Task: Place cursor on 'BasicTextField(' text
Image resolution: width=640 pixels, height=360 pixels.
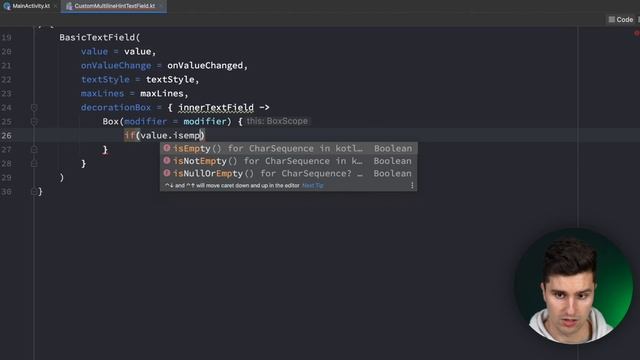Action: 100,38
